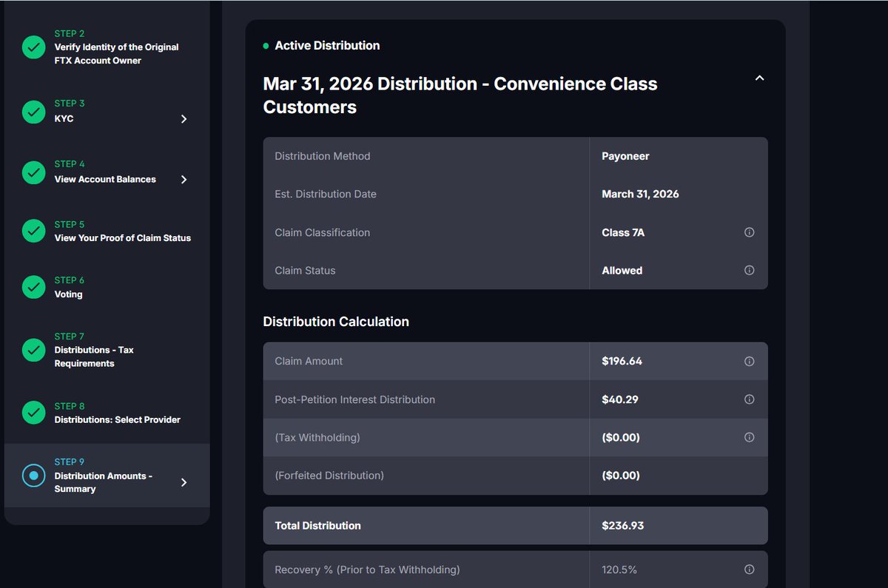Click the Distribution Calculation heading
Image resolution: width=888 pixels, height=588 pixels.
[336, 322]
